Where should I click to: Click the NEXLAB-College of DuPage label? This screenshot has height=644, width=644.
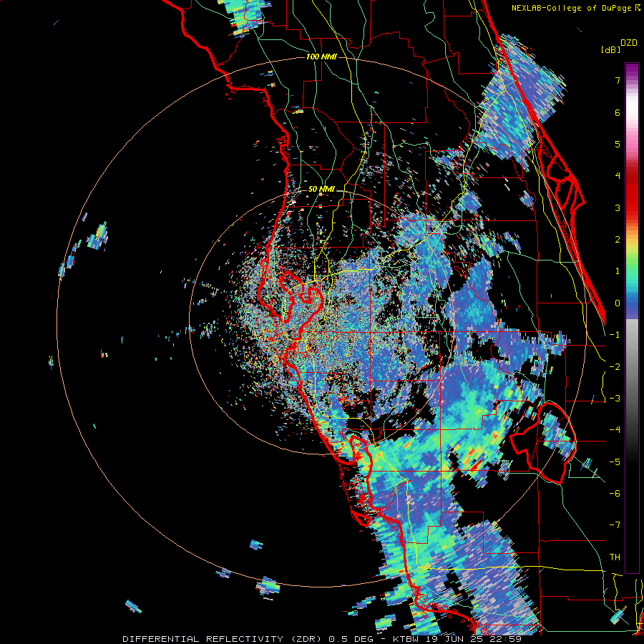click(x=576, y=8)
